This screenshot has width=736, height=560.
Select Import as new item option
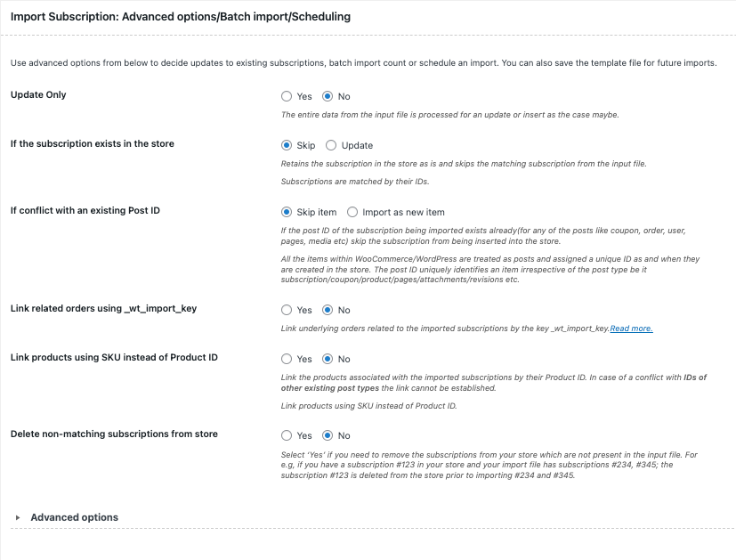point(352,212)
